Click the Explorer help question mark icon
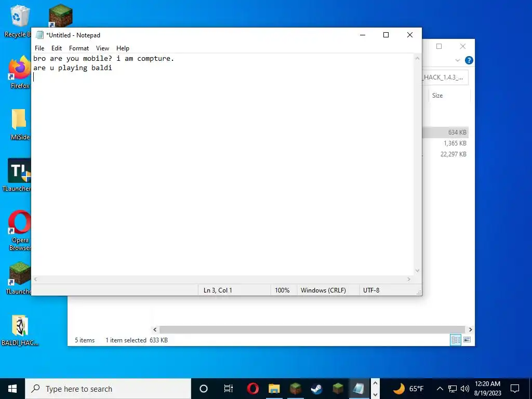 tap(469, 60)
